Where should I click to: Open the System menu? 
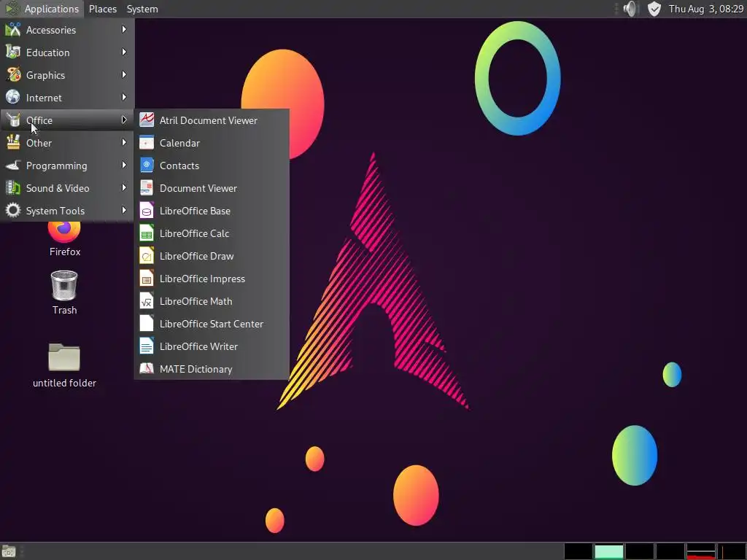[142, 9]
